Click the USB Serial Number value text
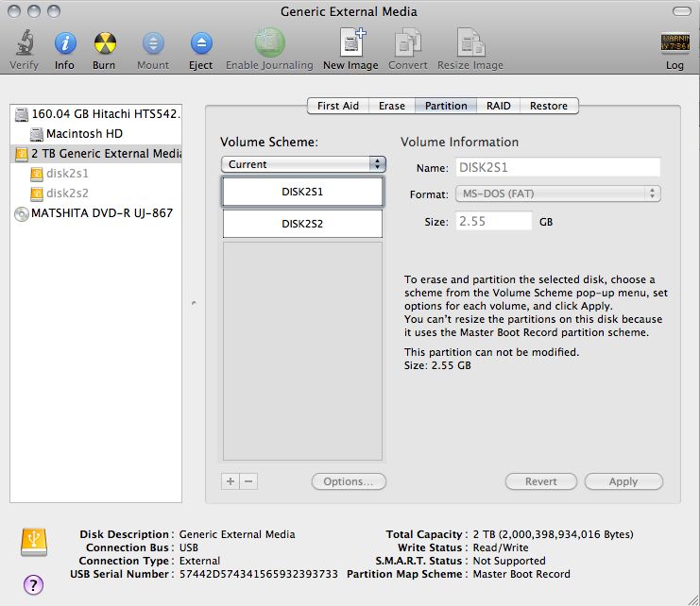The width and height of the screenshot is (700, 606). (x=259, y=574)
